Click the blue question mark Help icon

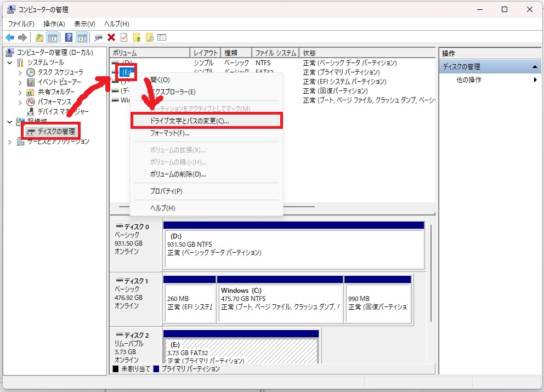(69, 37)
